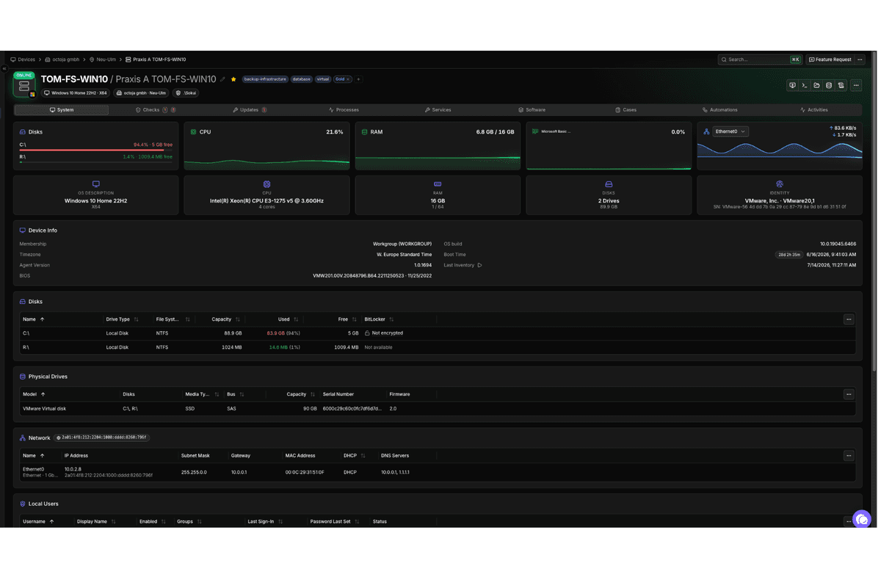Open the remote file browser folder icon
881x588 pixels.
[816, 86]
